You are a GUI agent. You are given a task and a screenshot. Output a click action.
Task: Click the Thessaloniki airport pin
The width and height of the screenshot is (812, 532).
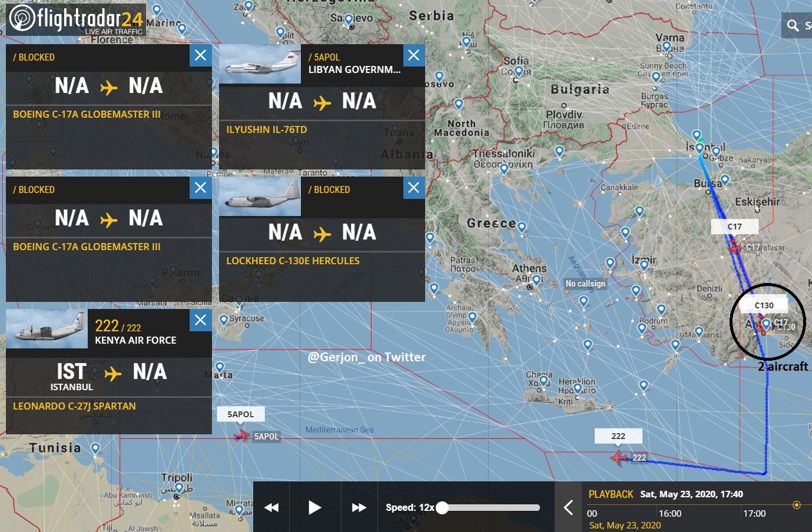coord(504,168)
